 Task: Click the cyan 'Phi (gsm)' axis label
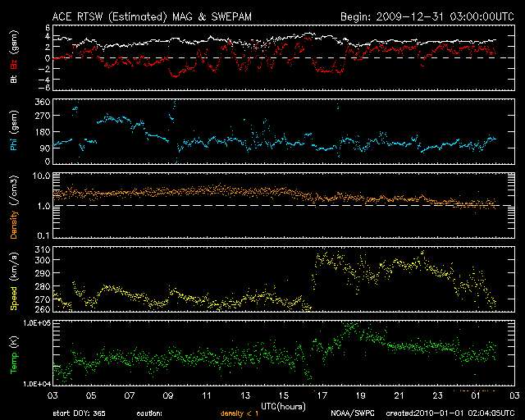pos(14,130)
